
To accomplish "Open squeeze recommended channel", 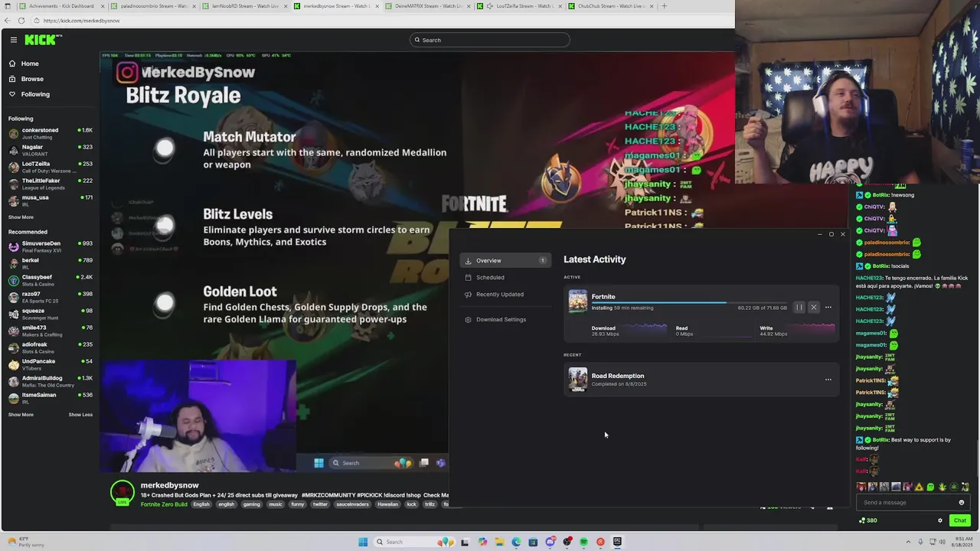I will tap(50, 314).
